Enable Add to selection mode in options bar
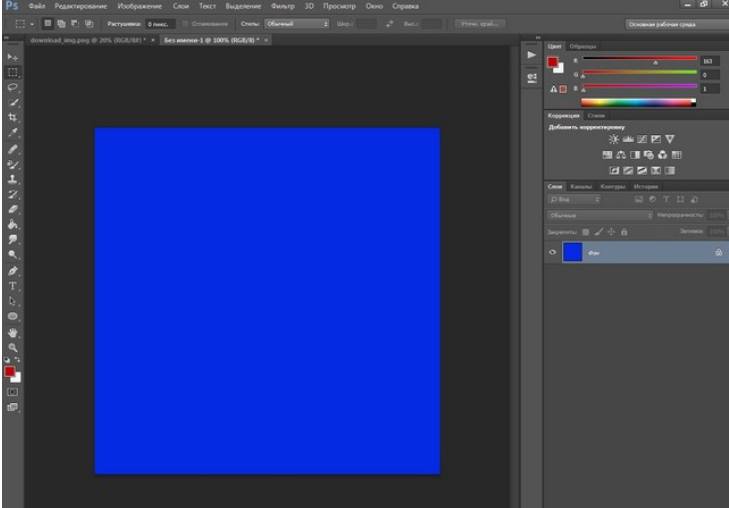 61,23
